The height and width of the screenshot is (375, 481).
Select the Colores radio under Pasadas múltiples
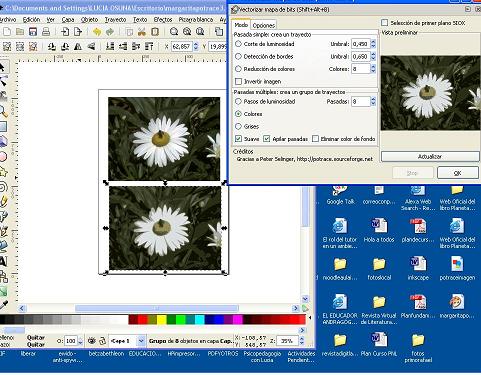(238, 114)
